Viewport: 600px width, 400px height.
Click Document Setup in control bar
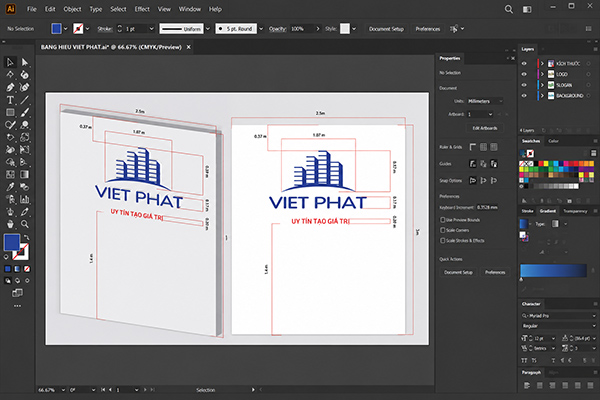pyautogui.click(x=386, y=29)
